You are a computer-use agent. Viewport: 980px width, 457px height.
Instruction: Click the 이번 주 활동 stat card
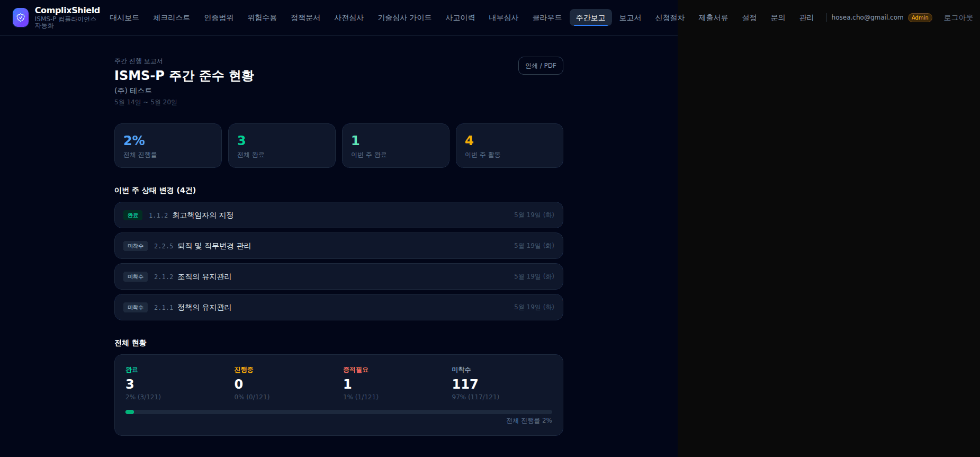point(509,146)
